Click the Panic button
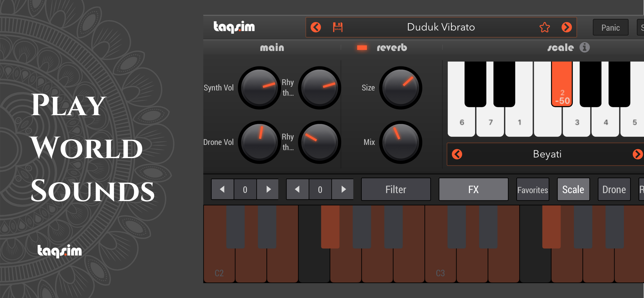This screenshot has width=644, height=298. pos(610,27)
